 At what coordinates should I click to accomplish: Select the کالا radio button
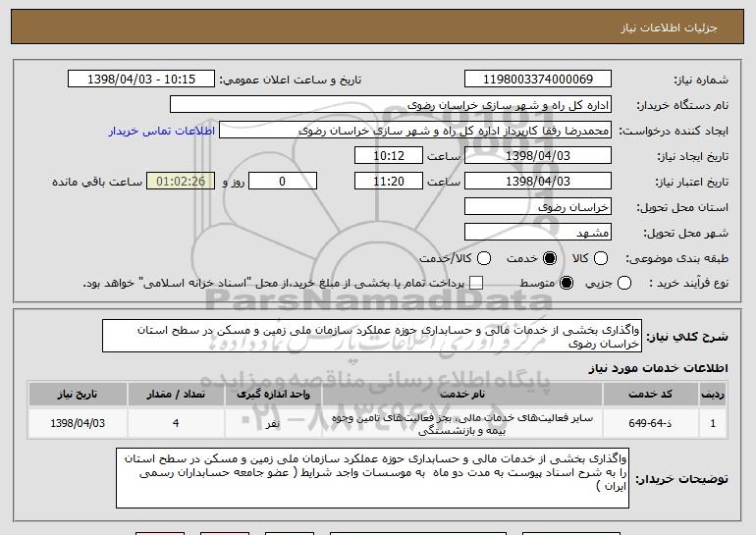[x=601, y=258]
